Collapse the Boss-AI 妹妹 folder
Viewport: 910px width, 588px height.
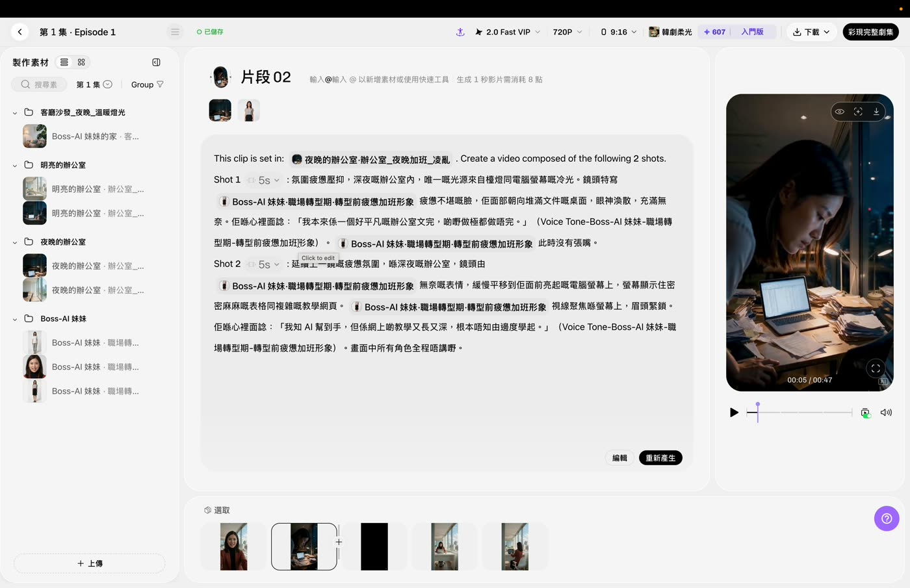point(15,318)
